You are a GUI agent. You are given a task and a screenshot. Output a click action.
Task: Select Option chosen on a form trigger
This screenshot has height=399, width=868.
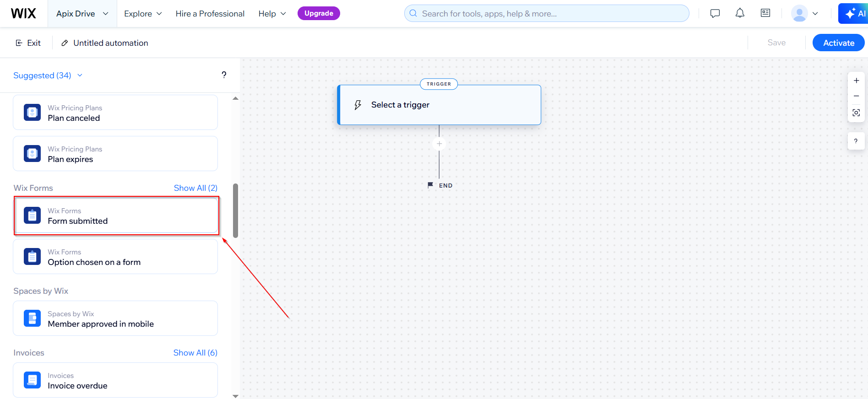click(115, 257)
